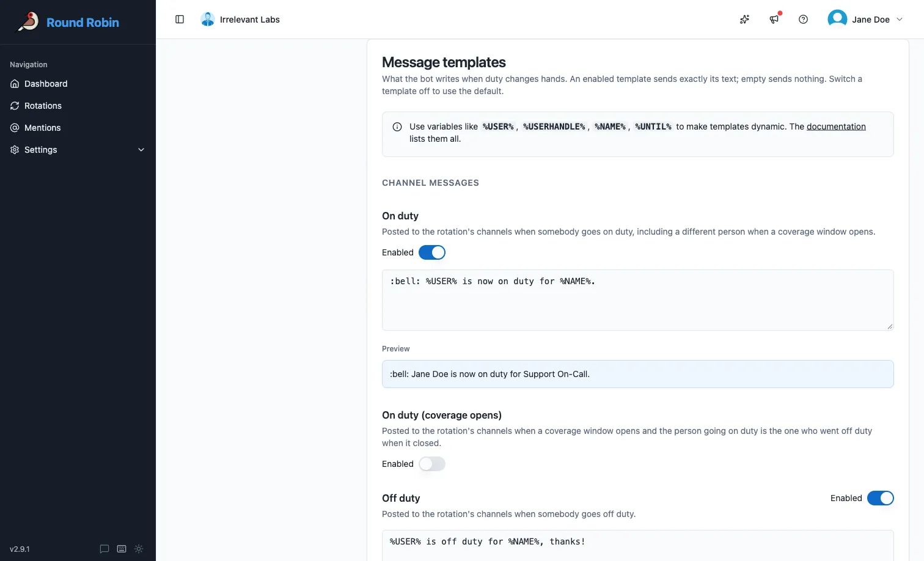Expand the Settings chevron in the sidebar
The image size is (924, 561).
pos(141,150)
